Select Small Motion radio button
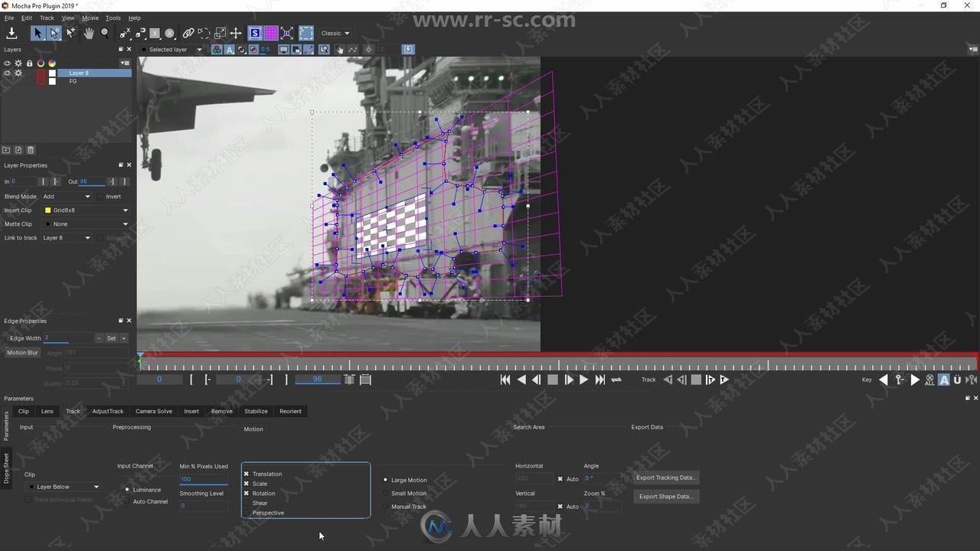The width and height of the screenshot is (980, 551). [x=386, y=494]
